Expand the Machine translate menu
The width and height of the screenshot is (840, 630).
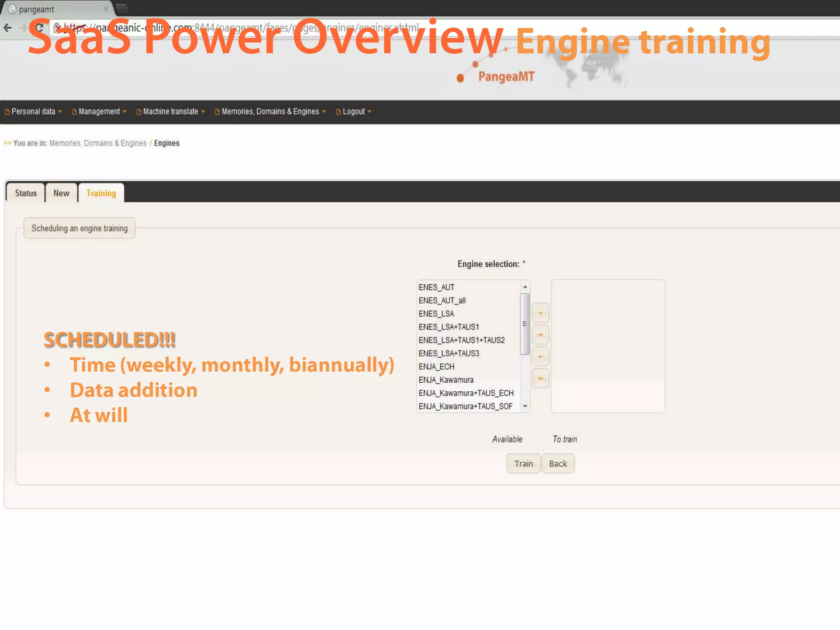click(x=171, y=112)
